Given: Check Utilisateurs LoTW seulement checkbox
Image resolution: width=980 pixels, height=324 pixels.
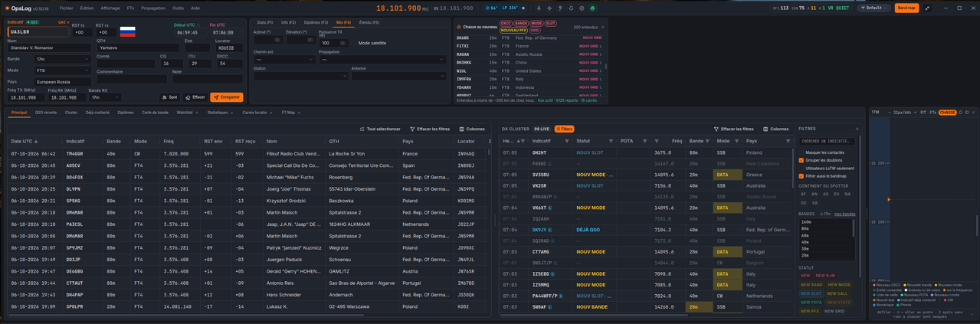Looking at the screenshot, I should click(801, 168).
